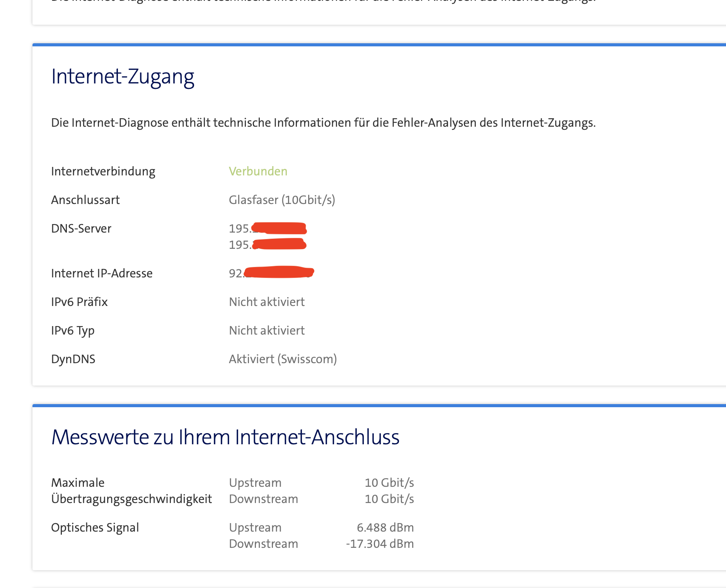726x588 pixels.
Task: Click the second redacted DNS server address
Action: [268, 245]
